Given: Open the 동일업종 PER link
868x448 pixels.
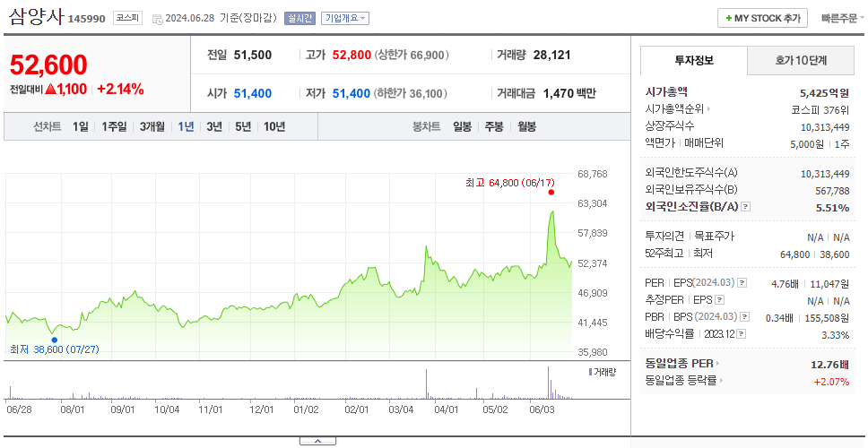Looking at the screenshot, I should 682,364.
